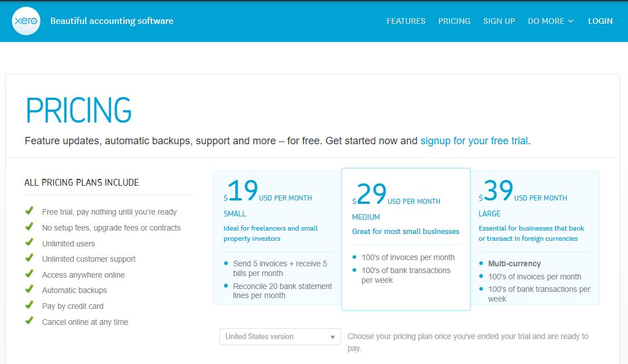
Task: Click Beautiful accounting software header text
Action: click(112, 20)
